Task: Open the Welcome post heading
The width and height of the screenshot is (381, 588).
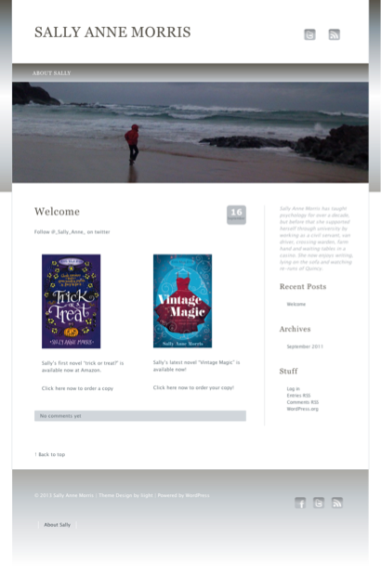Action: tap(57, 212)
